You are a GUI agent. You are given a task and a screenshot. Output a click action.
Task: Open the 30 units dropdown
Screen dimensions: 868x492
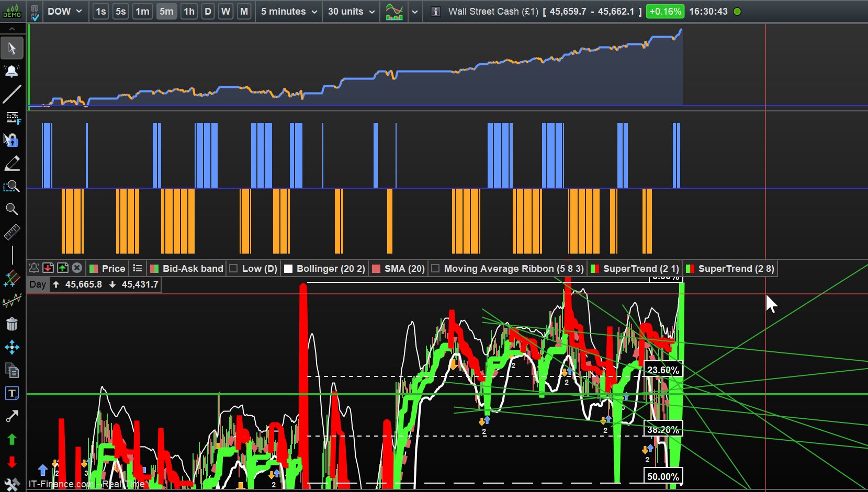351,12
